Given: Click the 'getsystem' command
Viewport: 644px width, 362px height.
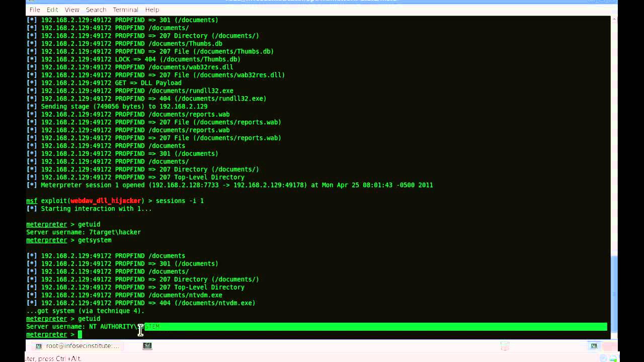Looking at the screenshot, I should pyautogui.click(x=95, y=240).
